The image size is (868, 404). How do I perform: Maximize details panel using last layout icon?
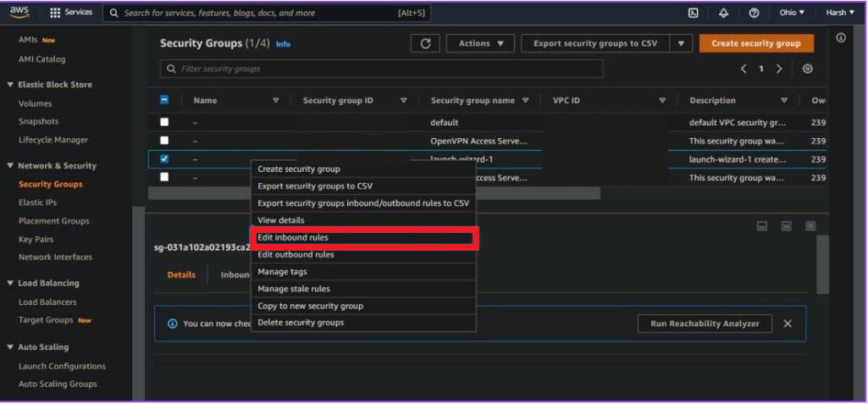pyautogui.click(x=810, y=226)
